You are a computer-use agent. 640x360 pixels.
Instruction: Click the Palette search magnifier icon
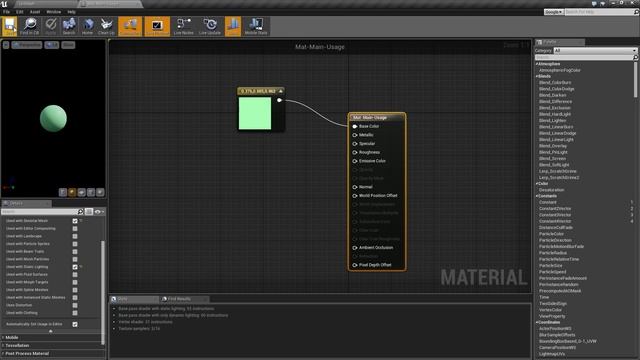point(635,58)
